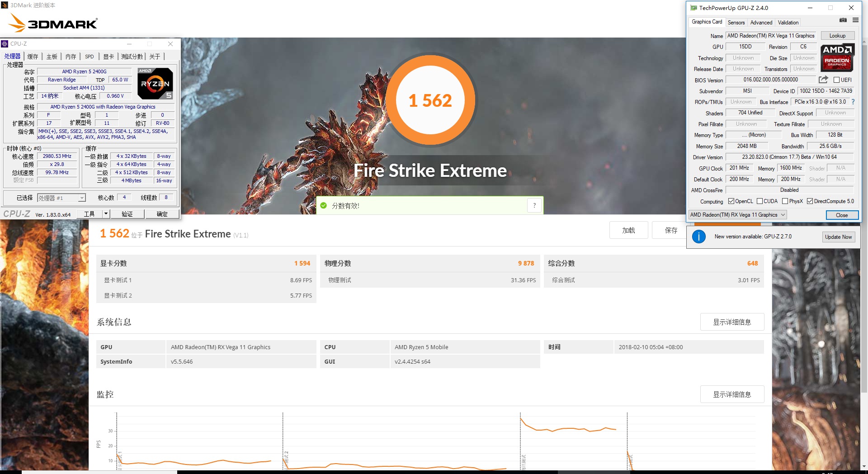Select the Graphics Card tab in GPU-Z

[x=707, y=22]
